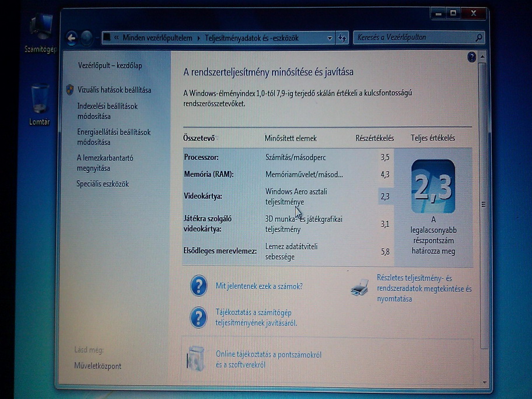Click the Memóriaművelet/másod... description text
The image size is (532, 399).
tap(304, 175)
